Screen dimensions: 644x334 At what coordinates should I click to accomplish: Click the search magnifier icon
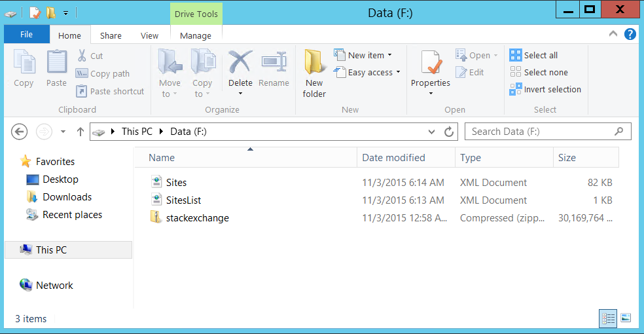click(618, 132)
